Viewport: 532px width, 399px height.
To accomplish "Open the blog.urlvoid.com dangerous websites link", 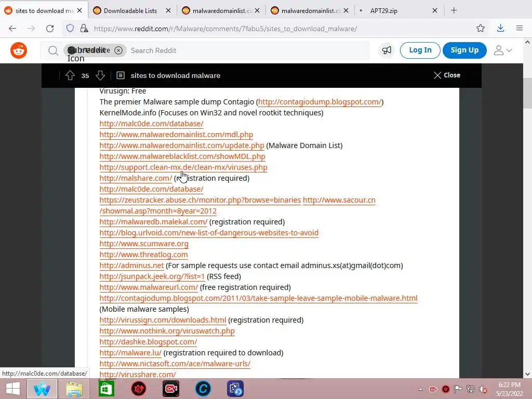I will click(209, 233).
